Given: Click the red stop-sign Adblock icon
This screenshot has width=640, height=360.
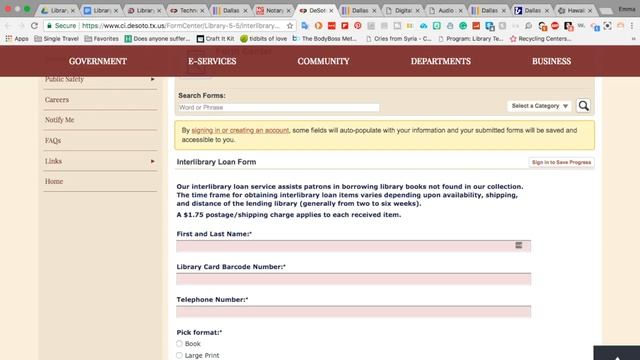Looking at the screenshot, I should [x=555, y=26].
